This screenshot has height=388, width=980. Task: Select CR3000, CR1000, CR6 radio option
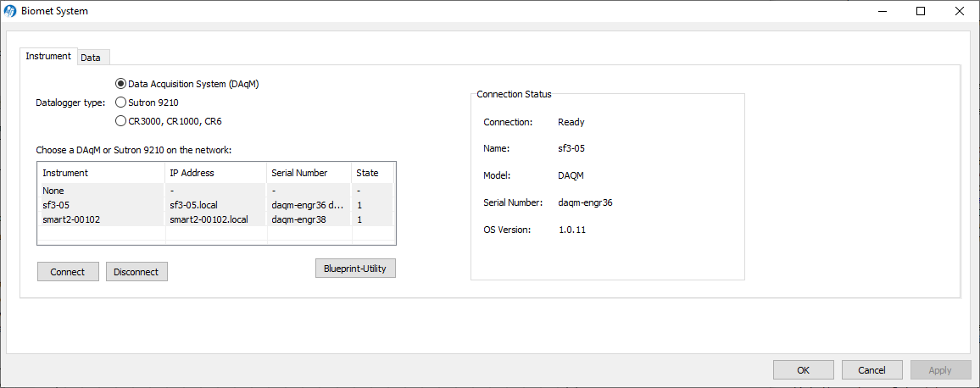point(120,121)
